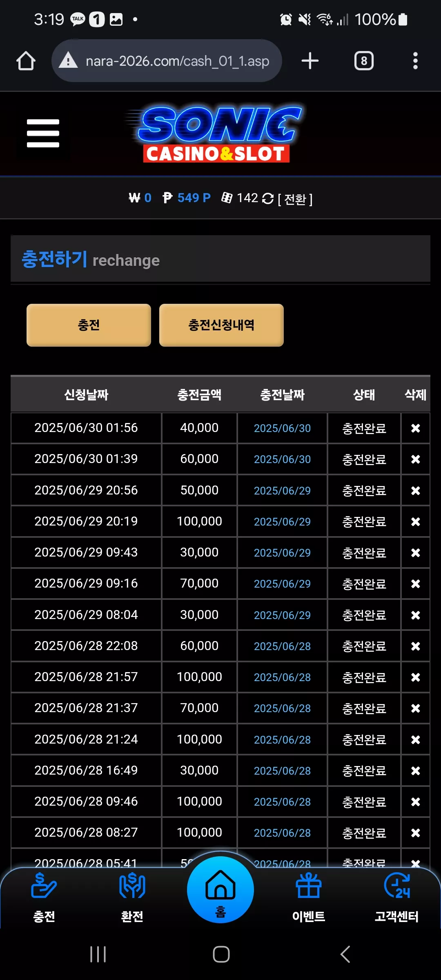
Task: Tap the browser home icon
Action: [x=26, y=61]
